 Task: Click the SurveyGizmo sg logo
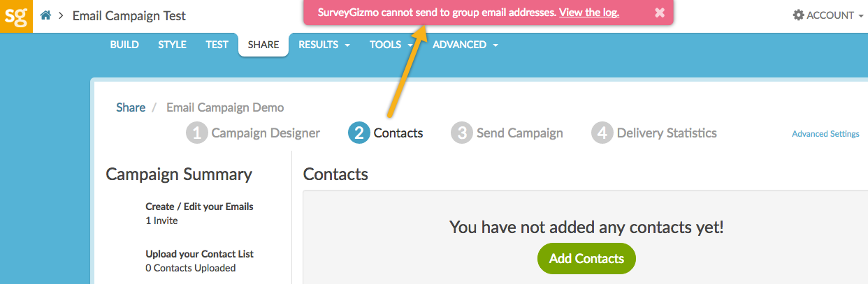15,15
